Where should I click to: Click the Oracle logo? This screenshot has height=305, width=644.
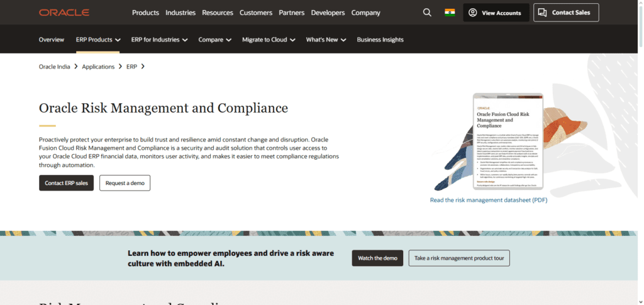tap(64, 13)
